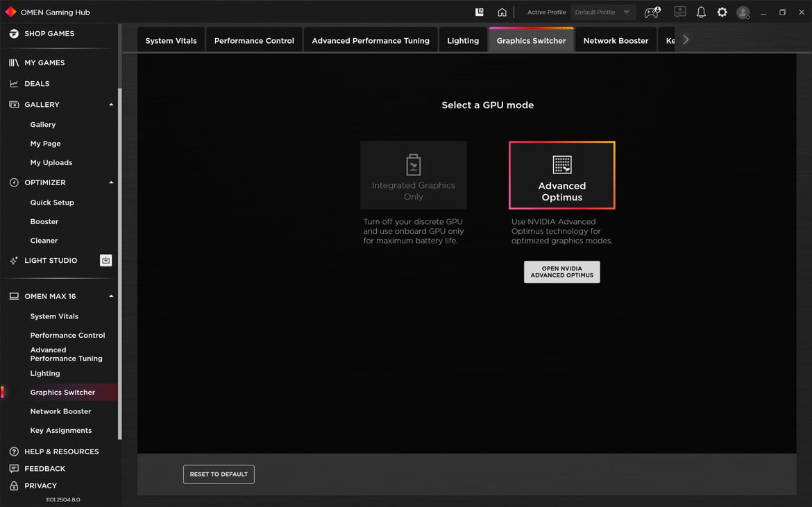Select the Graphics Switcher tab

click(x=531, y=40)
